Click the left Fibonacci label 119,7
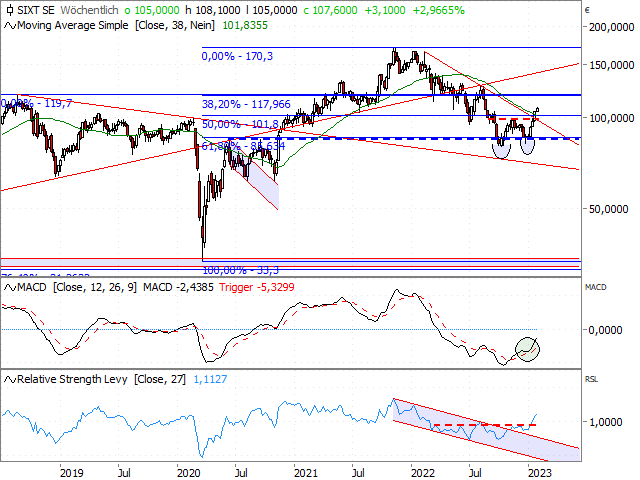The image size is (640, 480). 36,104
